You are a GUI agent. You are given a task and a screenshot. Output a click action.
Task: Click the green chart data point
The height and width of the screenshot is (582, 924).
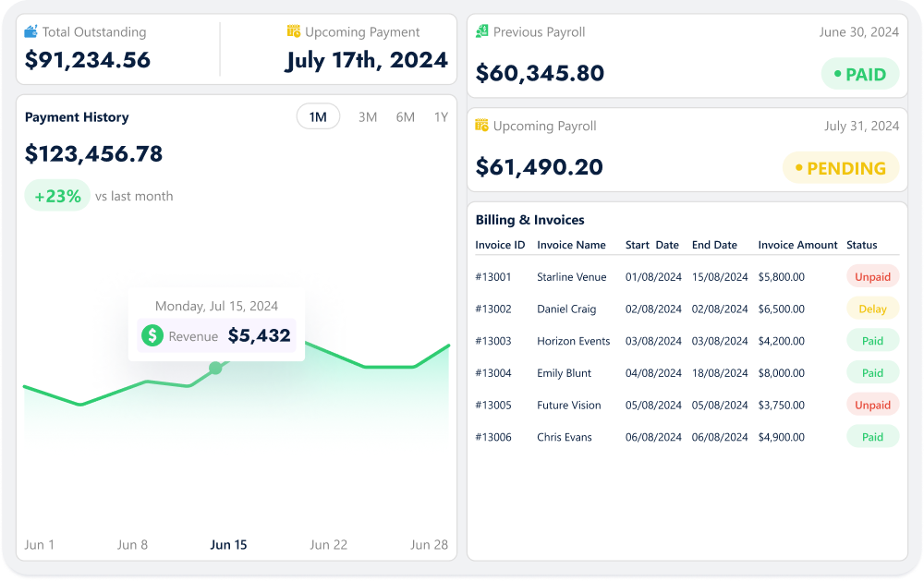(x=215, y=368)
